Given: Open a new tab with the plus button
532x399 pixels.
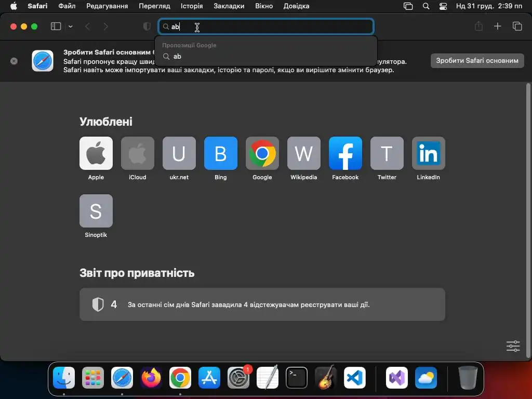Looking at the screenshot, I should 497,26.
